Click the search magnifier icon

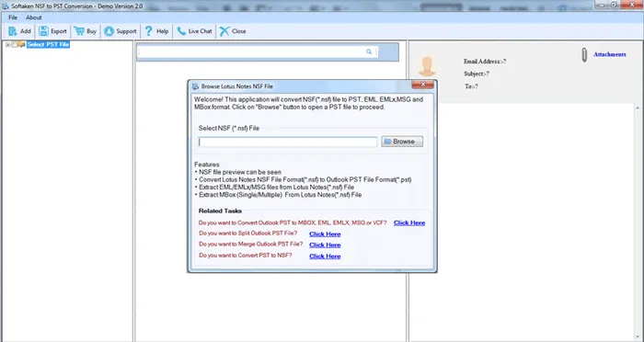point(369,51)
